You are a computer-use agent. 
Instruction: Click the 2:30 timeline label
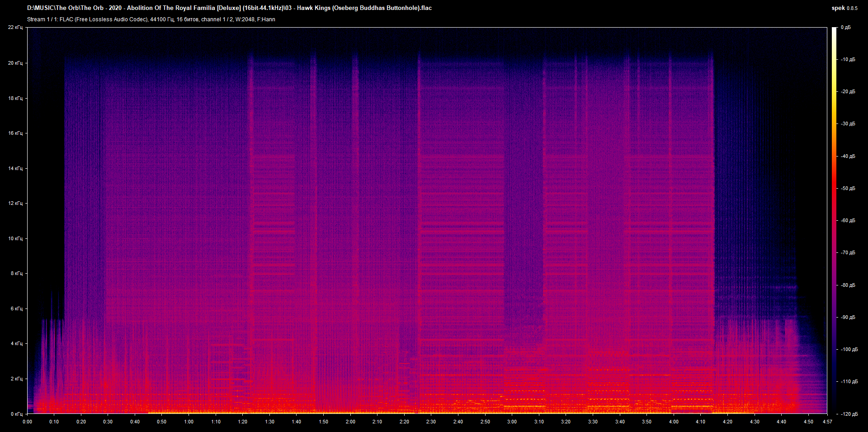[431, 421]
